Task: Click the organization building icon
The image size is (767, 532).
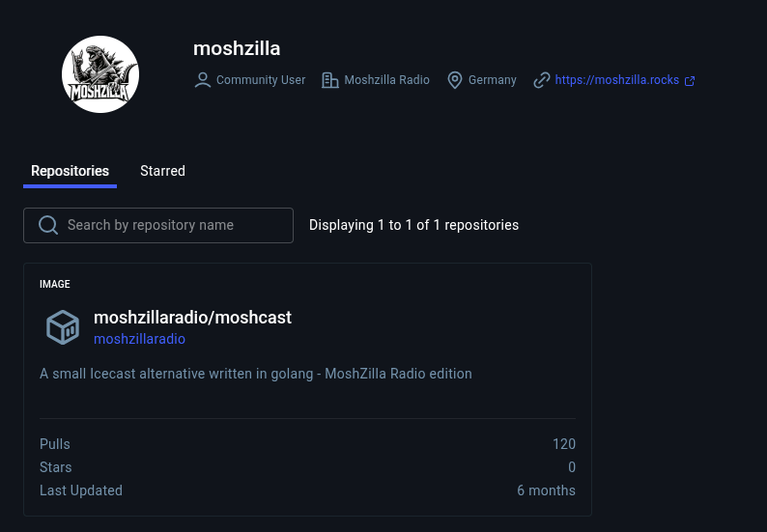Action: point(330,80)
